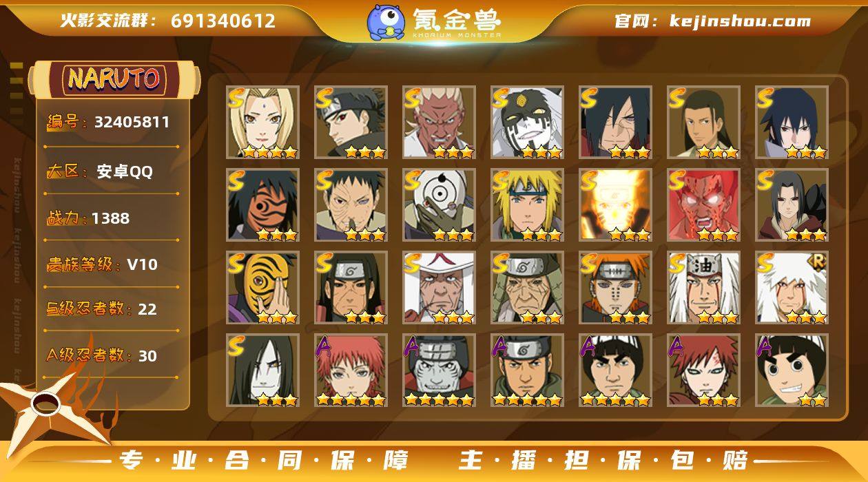Select the Minato blond-haired ninja portrait
This screenshot has width=868, height=482.
tap(527, 205)
